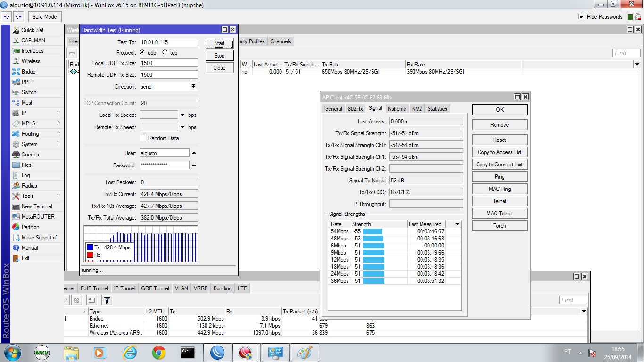Enable the Random Data checkbox
Image resolution: width=644 pixels, height=362 pixels.
(x=142, y=138)
